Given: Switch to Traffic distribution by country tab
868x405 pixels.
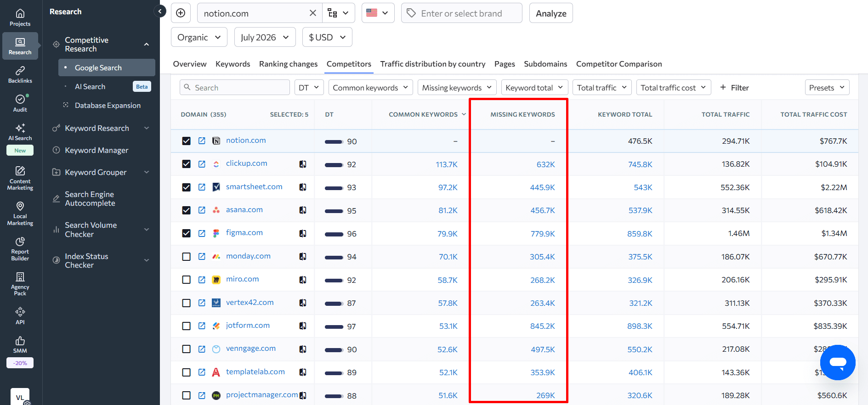Looking at the screenshot, I should [x=433, y=64].
